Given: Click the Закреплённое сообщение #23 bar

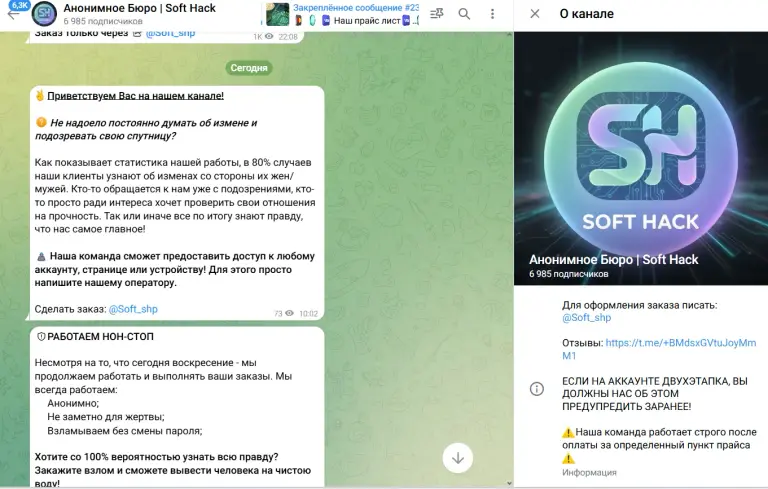Looking at the screenshot, I should coord(356,8).
